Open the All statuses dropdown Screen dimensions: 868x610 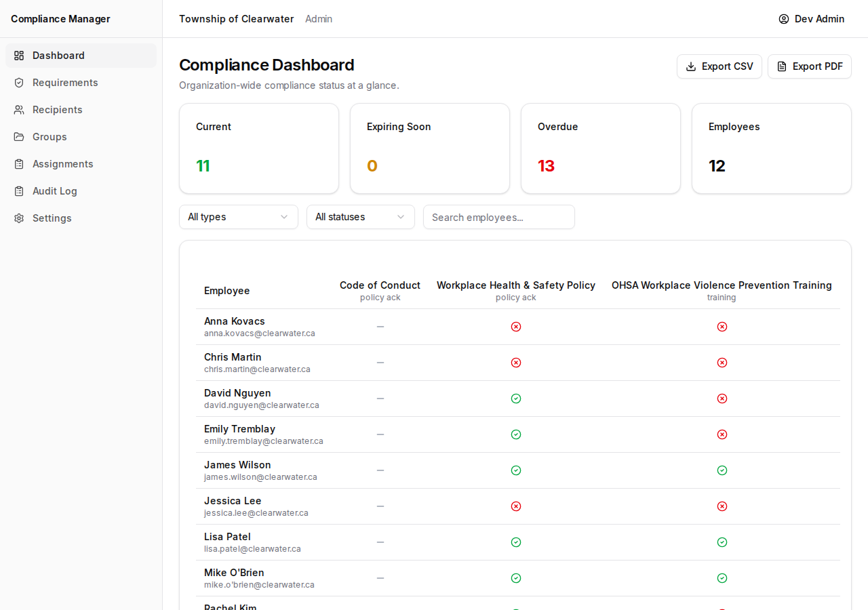pos(361,217)
